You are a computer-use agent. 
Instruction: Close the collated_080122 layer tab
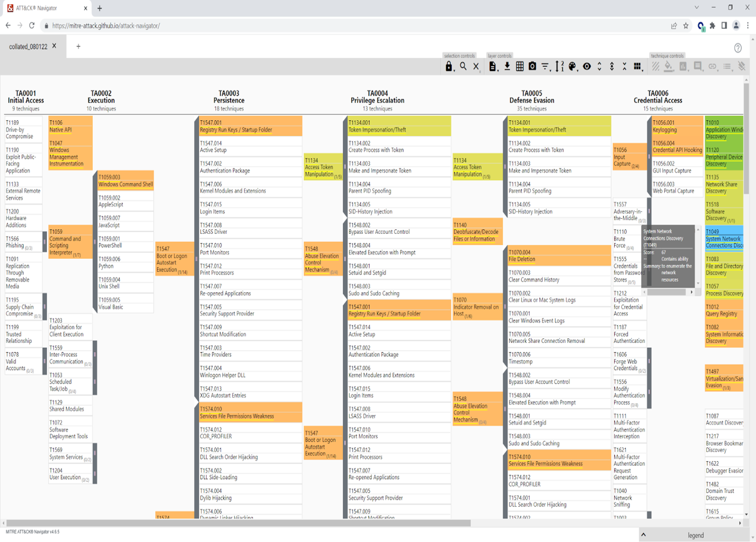pyautogui.click(x=54, y=46)
